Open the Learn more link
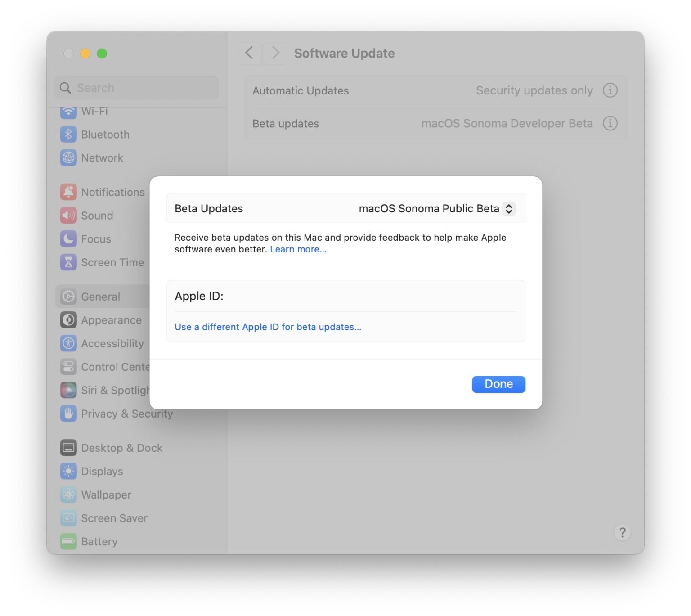The width and height of the screenshot is (691, 616). 298,249
